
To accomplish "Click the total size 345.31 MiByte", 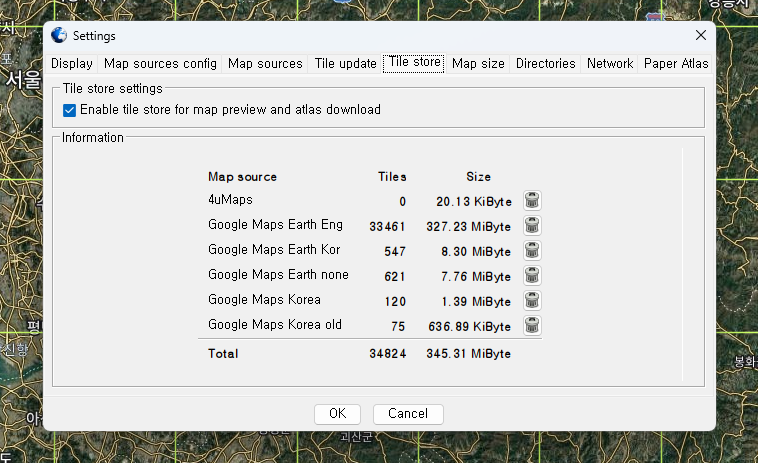I will click(x=468, y=354).
